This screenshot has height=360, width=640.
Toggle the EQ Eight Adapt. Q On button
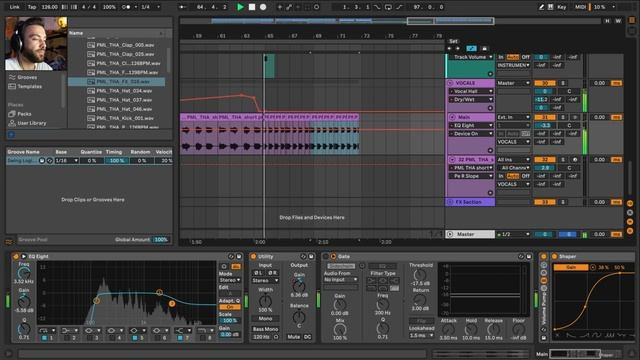(x=230, y=307)
